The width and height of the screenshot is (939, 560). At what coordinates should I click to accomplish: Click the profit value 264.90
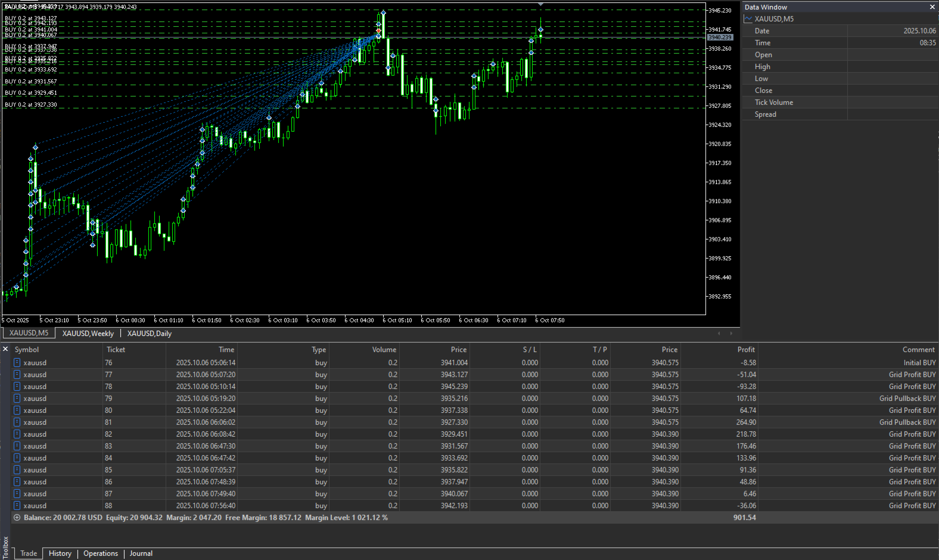click(746, 422)
